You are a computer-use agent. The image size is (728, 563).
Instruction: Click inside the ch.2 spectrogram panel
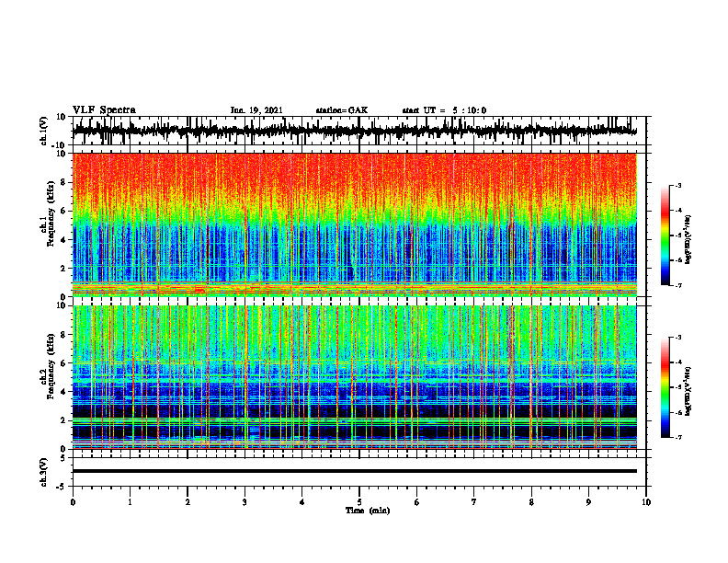[x=354, y=377]
